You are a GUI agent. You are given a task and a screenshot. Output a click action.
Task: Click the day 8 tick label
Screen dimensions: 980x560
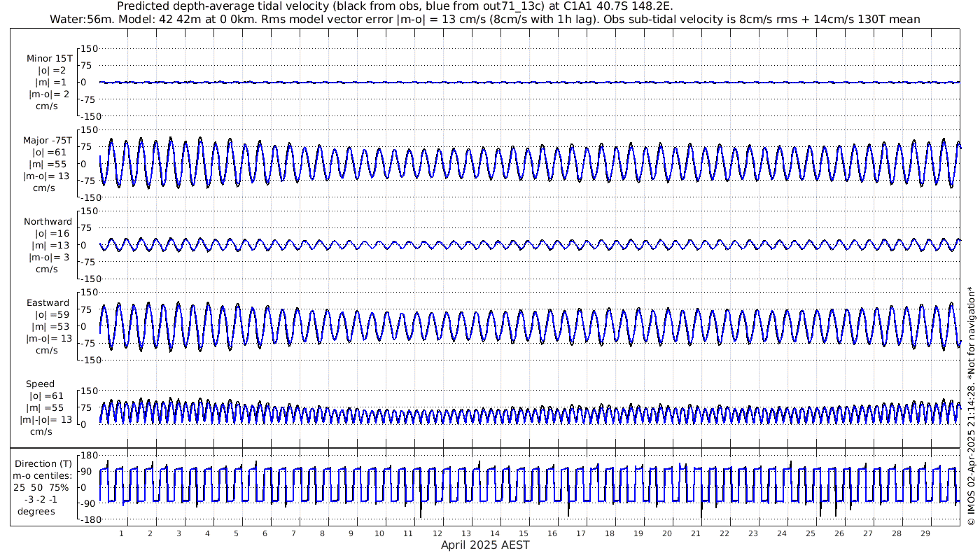pyautogui.click(x=323, y=533)
